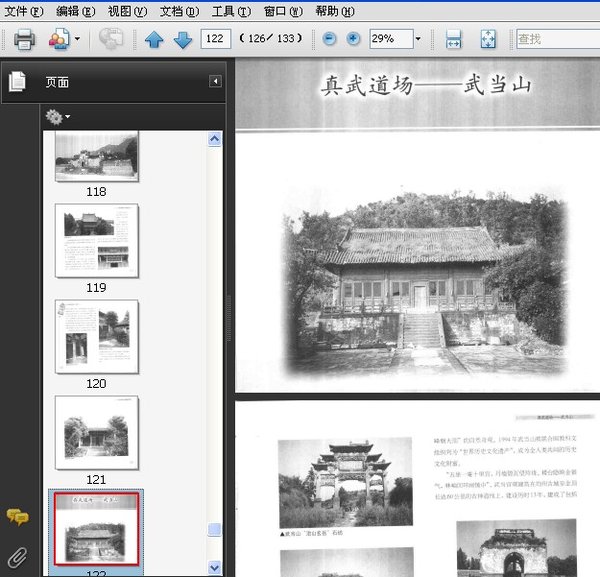
Task: Select the fit one full page icon
Action: click(x=488, y=39)
